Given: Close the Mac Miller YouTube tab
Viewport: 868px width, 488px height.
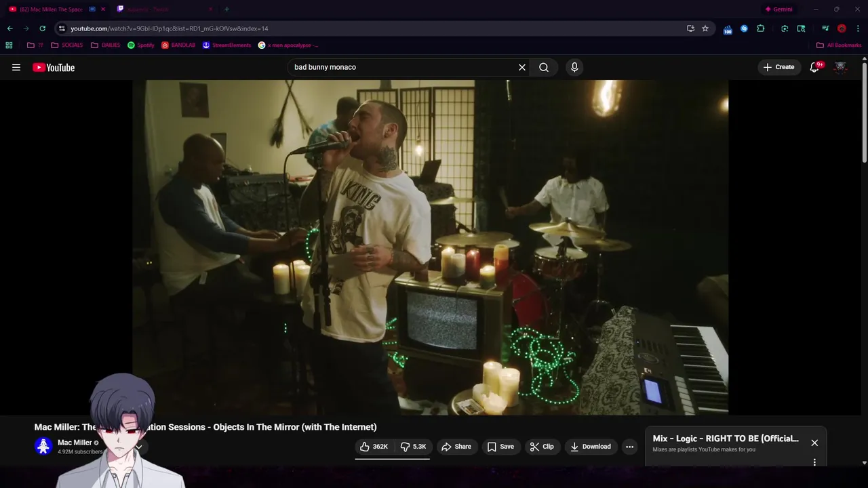Looking at the screenshot, I should 103,9.
